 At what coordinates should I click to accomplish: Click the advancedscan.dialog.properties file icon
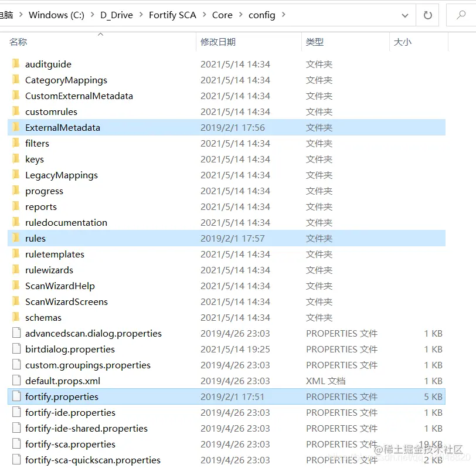(x=16, y=333)
